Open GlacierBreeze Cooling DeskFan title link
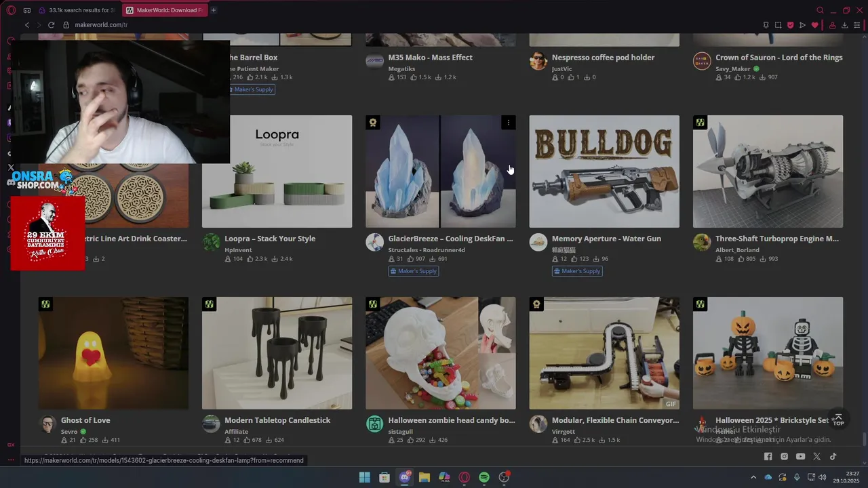 pos(450,239)
